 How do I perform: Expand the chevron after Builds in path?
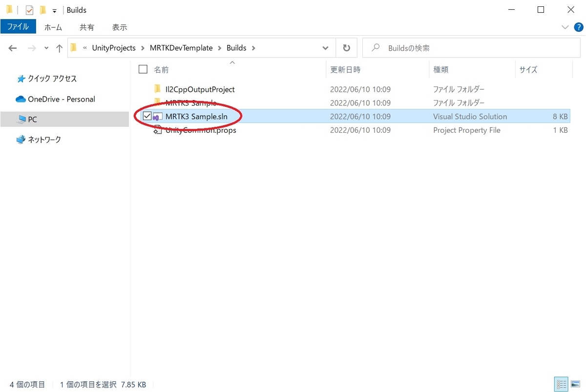253,48
